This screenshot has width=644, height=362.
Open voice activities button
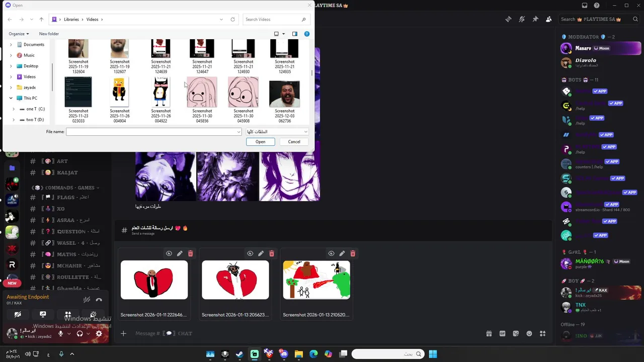[68, 315]
